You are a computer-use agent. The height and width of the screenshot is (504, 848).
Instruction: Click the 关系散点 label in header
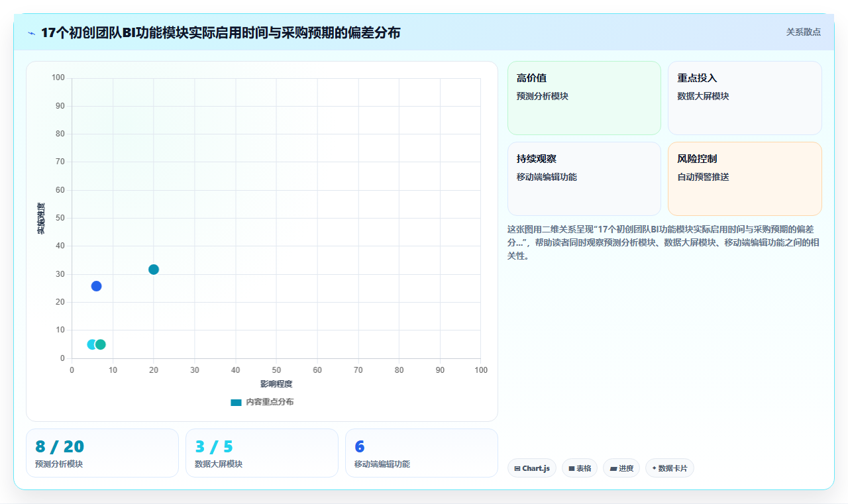[804, 32]
